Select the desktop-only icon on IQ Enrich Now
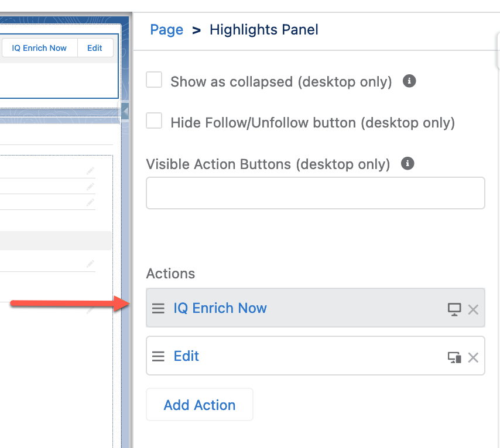 click(x=454, y=309)
